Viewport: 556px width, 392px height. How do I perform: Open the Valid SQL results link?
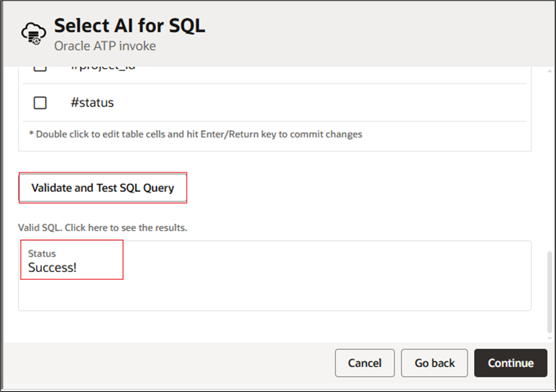[x=102, y=227]
